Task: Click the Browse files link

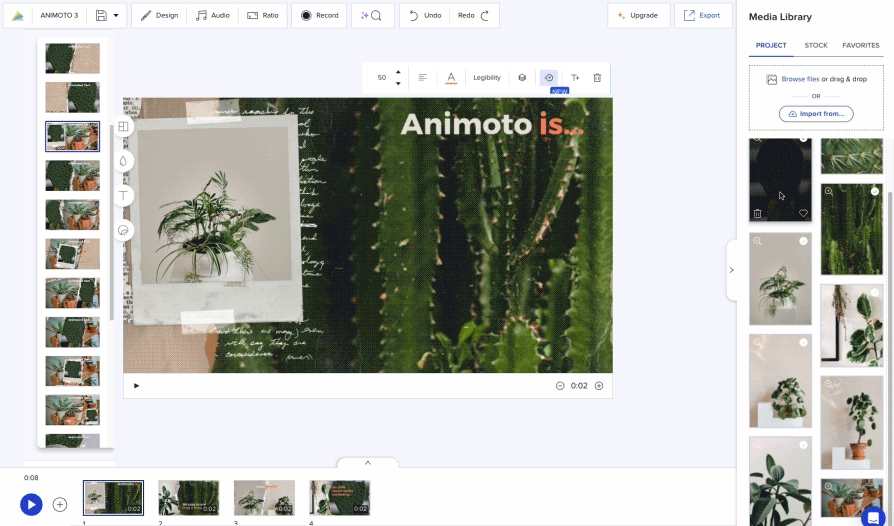Action: [800, 79]
